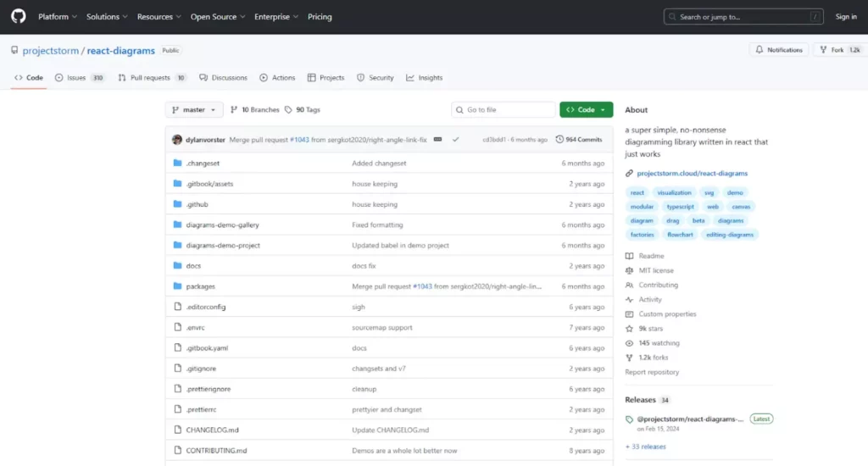Select the react topic tag
Screen dimensions: 868x466
point(637,192)
